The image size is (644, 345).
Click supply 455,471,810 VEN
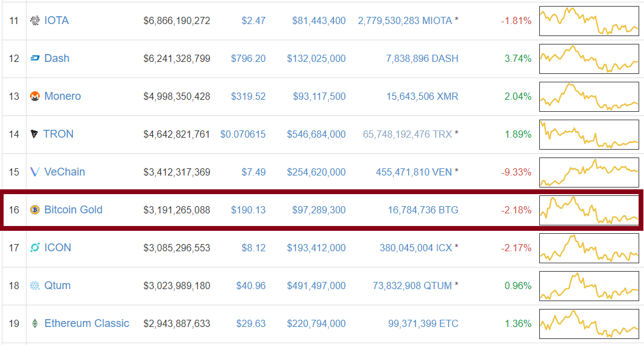(414, 172)
